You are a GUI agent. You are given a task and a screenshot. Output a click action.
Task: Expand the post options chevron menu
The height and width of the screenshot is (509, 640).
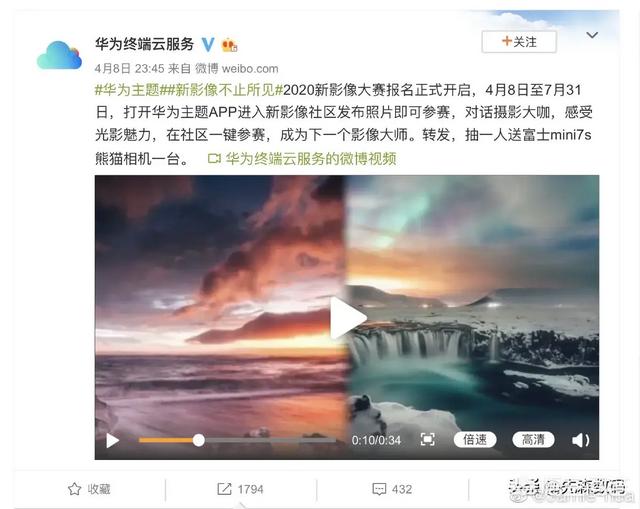tap(592, 35)
